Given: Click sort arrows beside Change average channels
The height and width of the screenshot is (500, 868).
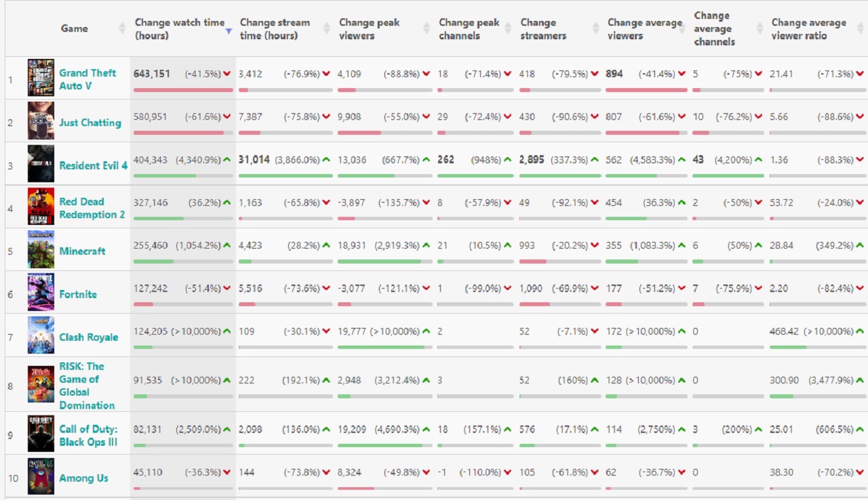Looking at the screenshot, I should coord(759,28).
